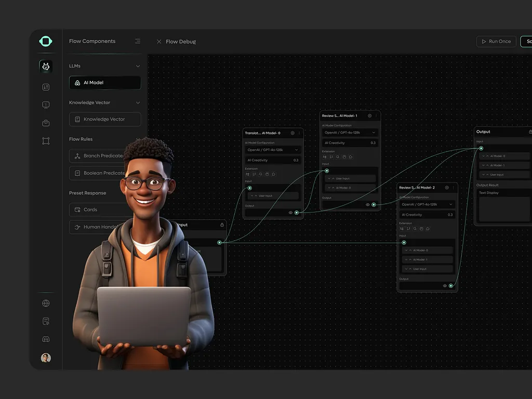Image resolution: width=532 pixels, height=399 pixels.
Task: Click the teal app logo in the sidebar
Action: [x=46, y=42]
